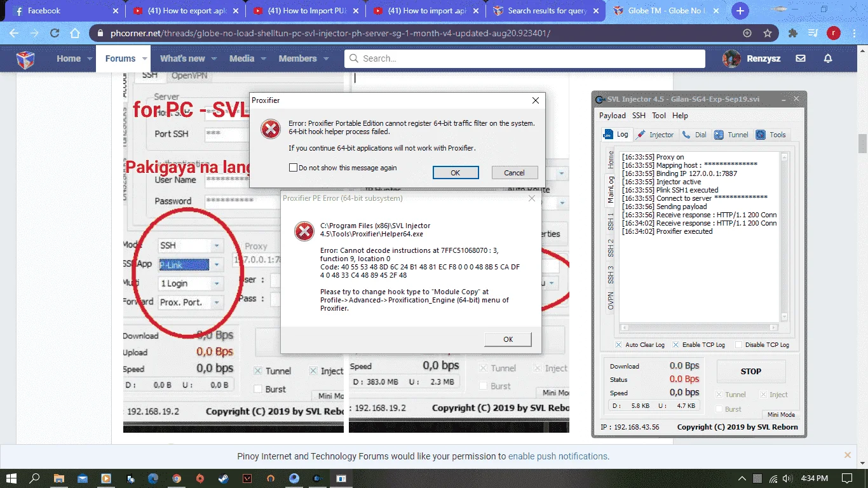868x488 pixels.
Task: Toggle Auto Clear Log in SVL Injector
Action: tap(619, 344)
